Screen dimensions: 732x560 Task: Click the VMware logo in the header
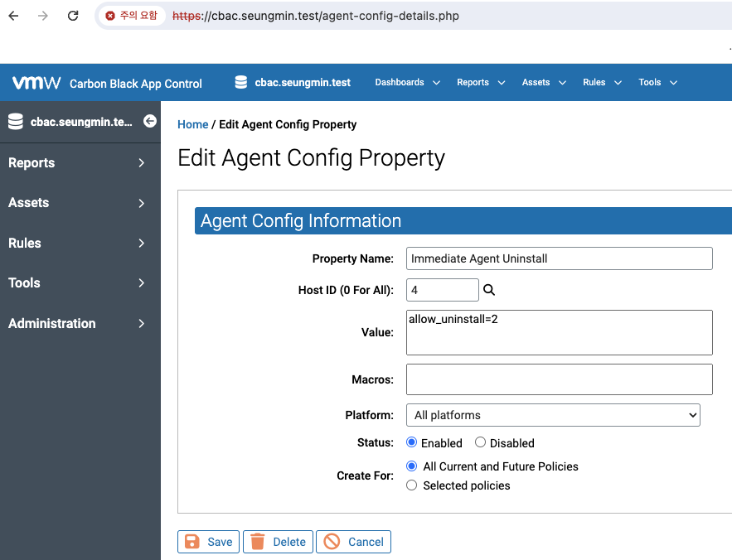36,83
